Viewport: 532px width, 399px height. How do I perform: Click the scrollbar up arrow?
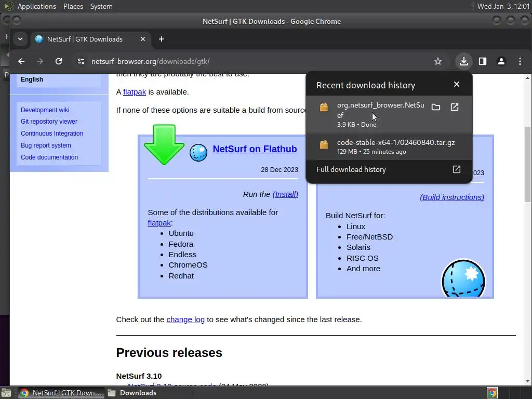527,78
